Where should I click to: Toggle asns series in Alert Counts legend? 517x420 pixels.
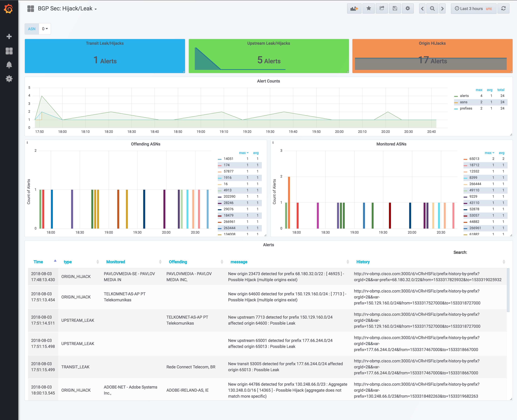pyautogui.click(x=464, y=102)
